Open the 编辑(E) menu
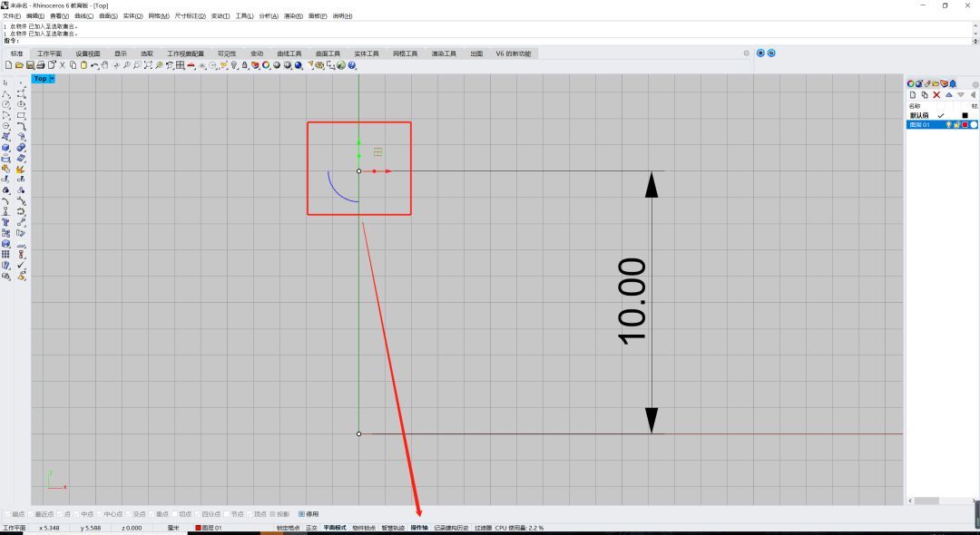 point(35,15)
